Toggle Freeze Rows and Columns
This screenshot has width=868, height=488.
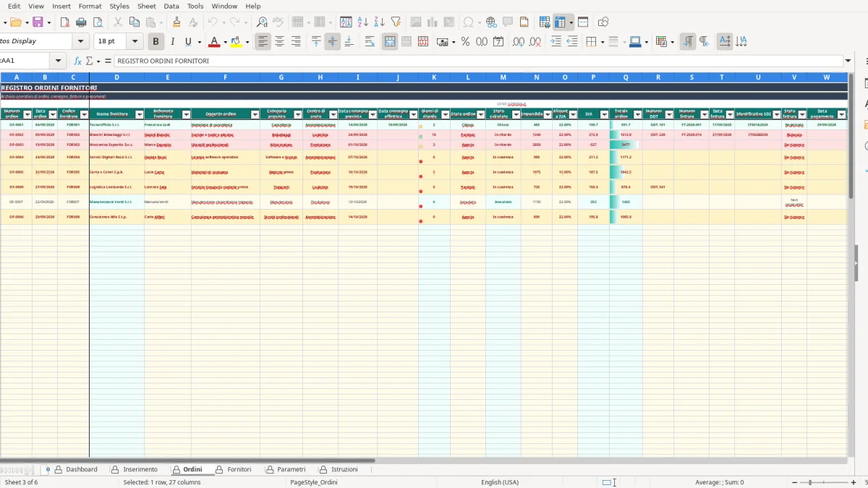coord(560,22)
